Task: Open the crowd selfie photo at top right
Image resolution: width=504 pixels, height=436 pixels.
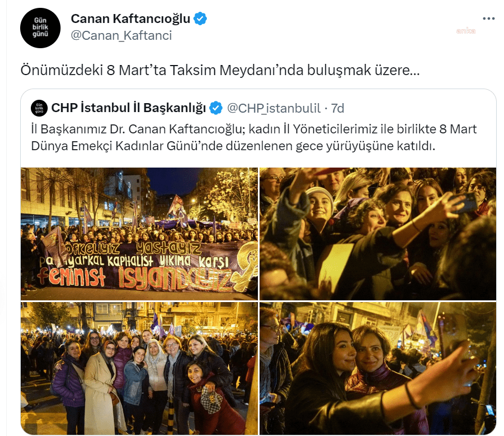Action: tap(378, 234)
